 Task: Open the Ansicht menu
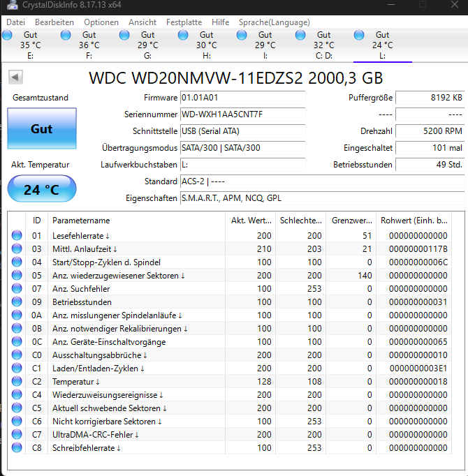[142, 22]
